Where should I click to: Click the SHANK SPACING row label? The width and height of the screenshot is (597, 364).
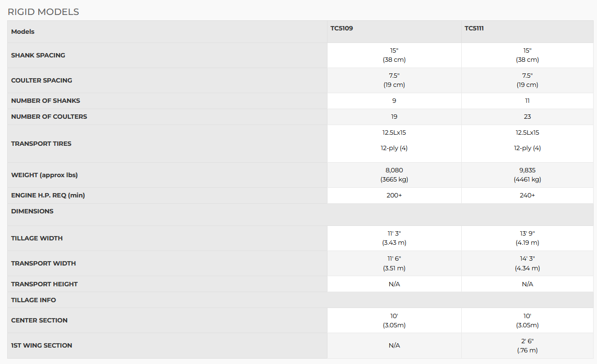(38, 56)
